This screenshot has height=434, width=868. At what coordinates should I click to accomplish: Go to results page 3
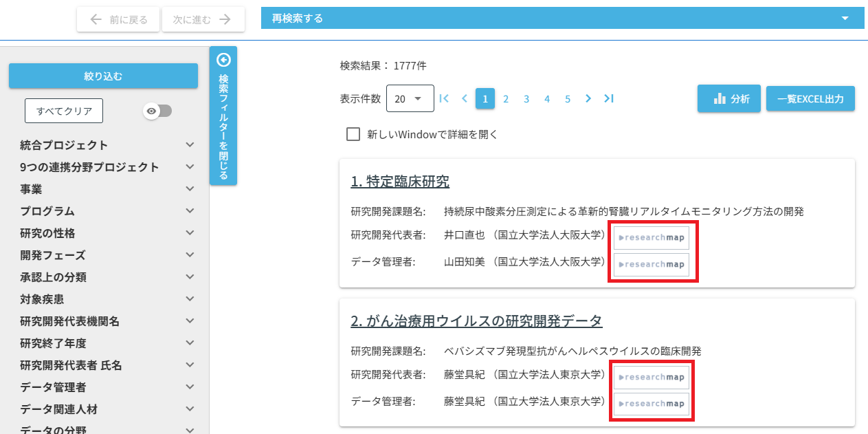pyautogui.click(x=526, y=99)
